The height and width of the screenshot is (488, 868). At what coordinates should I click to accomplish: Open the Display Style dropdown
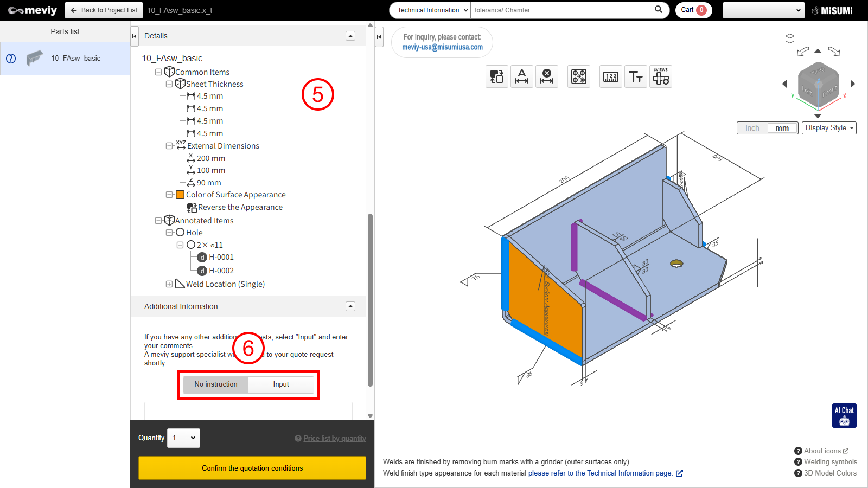(x=829, y=128)
